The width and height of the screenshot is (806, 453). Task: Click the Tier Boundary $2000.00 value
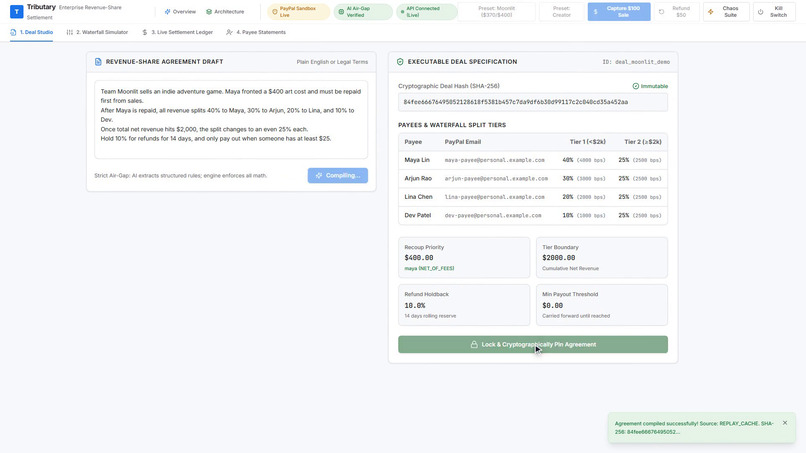pos(559,258)
